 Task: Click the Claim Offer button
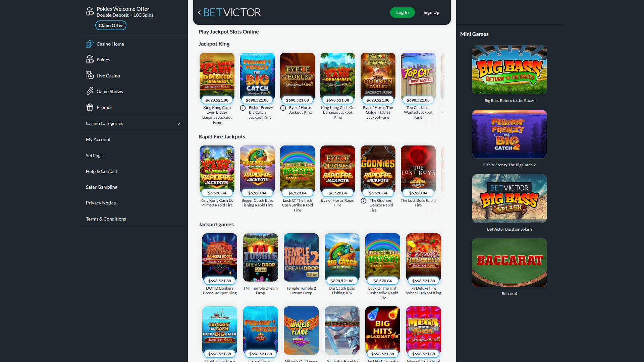point(111,25)
